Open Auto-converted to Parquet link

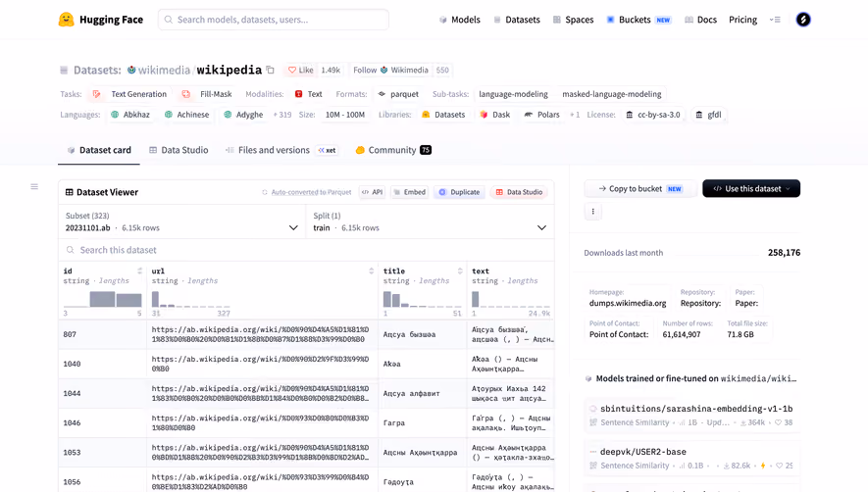click(306, 192)
